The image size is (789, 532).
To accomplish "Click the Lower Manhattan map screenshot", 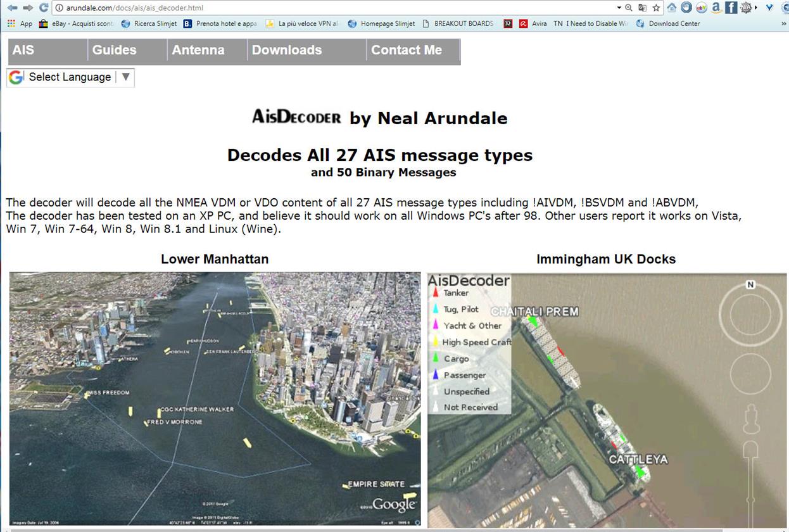I will coord(215,398).
